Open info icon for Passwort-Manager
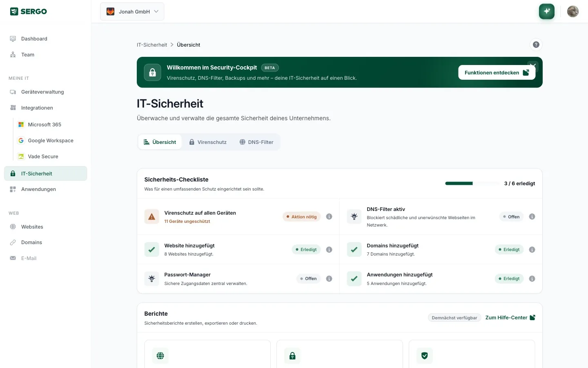The height and width of the screenshot is (368, 588). coord(329,279)
